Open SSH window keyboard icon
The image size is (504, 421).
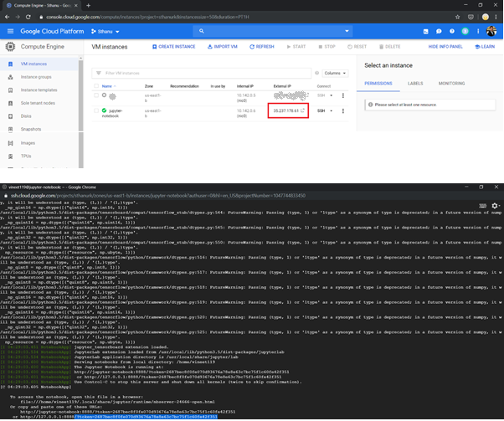(482, 206)
